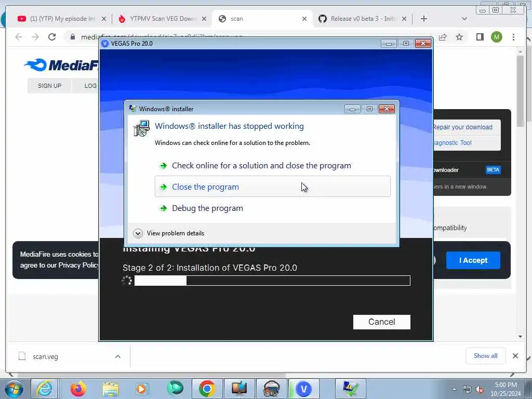The height and width of the screenshot is (399, 532).
Task: Show hidden tray icons arrow
Action: (455, 390)
